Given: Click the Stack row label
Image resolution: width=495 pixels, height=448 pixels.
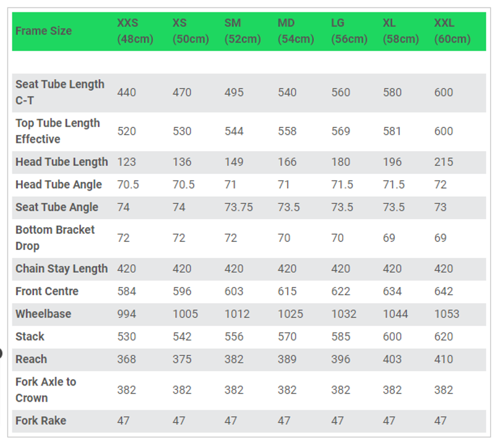Looking at the screenshot, I should click(30, 337).
